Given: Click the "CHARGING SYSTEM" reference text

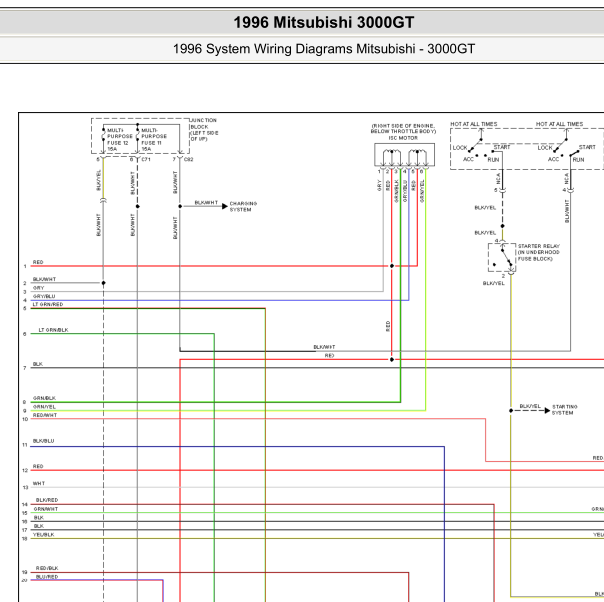Looking at the screenshot, I should tap(243, 206).
